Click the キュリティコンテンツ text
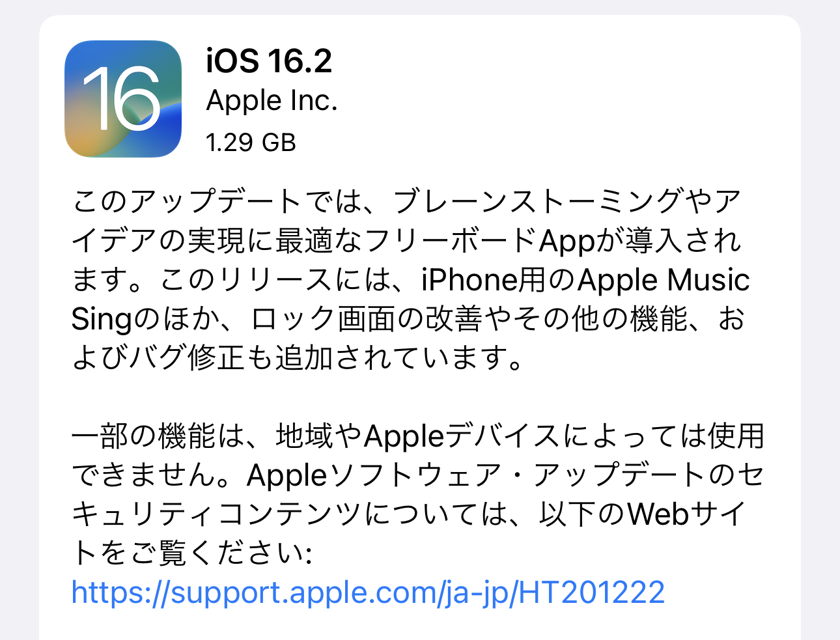 pyautogui.click(x=216, y=514)
